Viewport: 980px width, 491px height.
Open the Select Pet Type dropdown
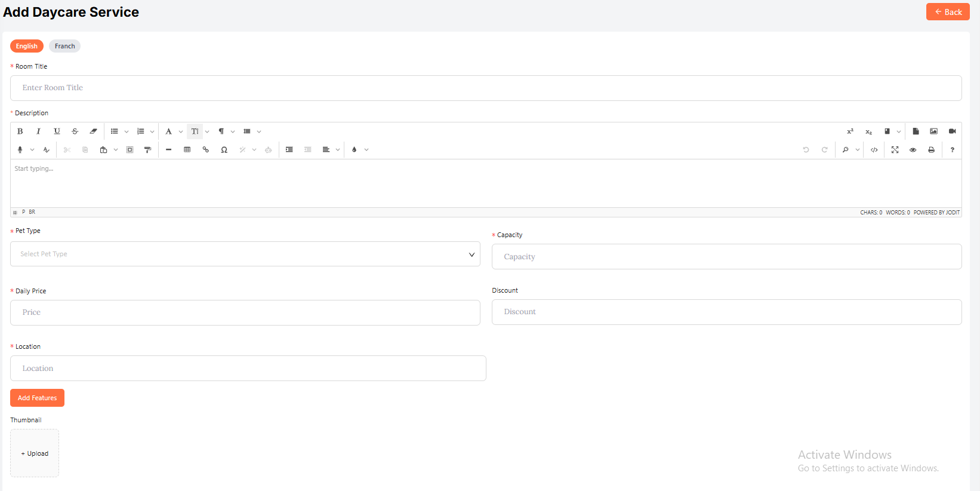pyautogui.click(x=245, y=254)
